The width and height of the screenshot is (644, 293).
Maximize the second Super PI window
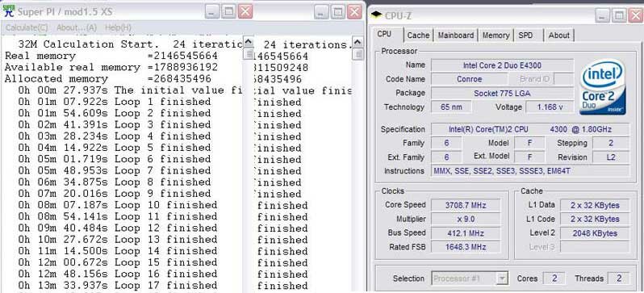(x=337, y=12)
